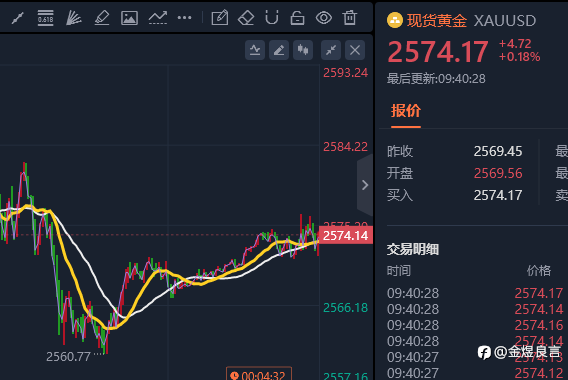Click the trade row priced 2574.12

click(475, 373)
